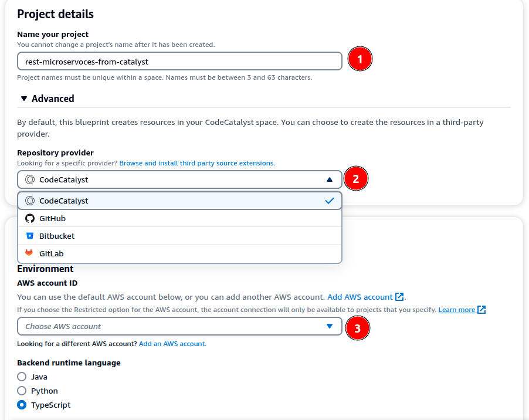Click the project name input field
This screenshot has height=420, width=529.
pyautogui.click(x=179, y=60)
